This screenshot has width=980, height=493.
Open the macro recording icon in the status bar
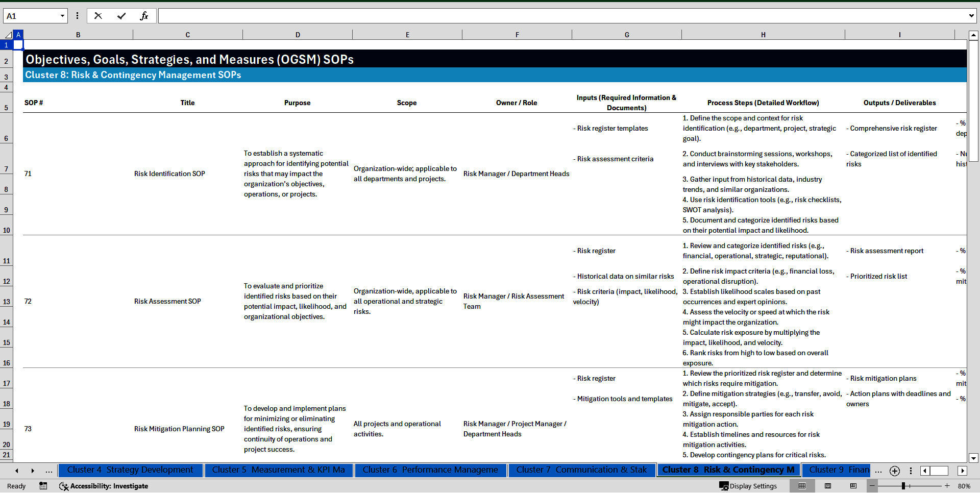[x=43, y=486]
